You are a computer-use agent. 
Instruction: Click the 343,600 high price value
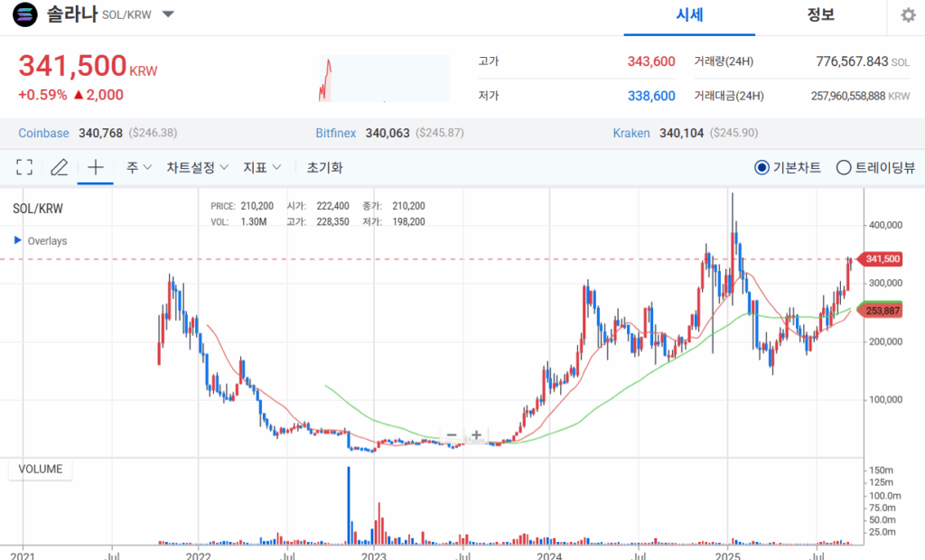(651, 61)
